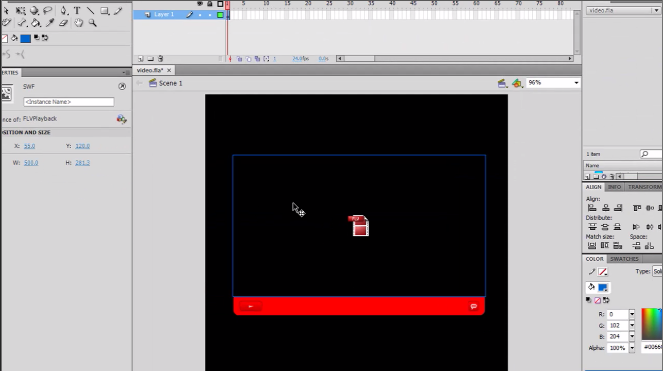Open the Edit Symbols menu icon
Image resolution: width=663 pixels, height=371 pixels.
517,83
